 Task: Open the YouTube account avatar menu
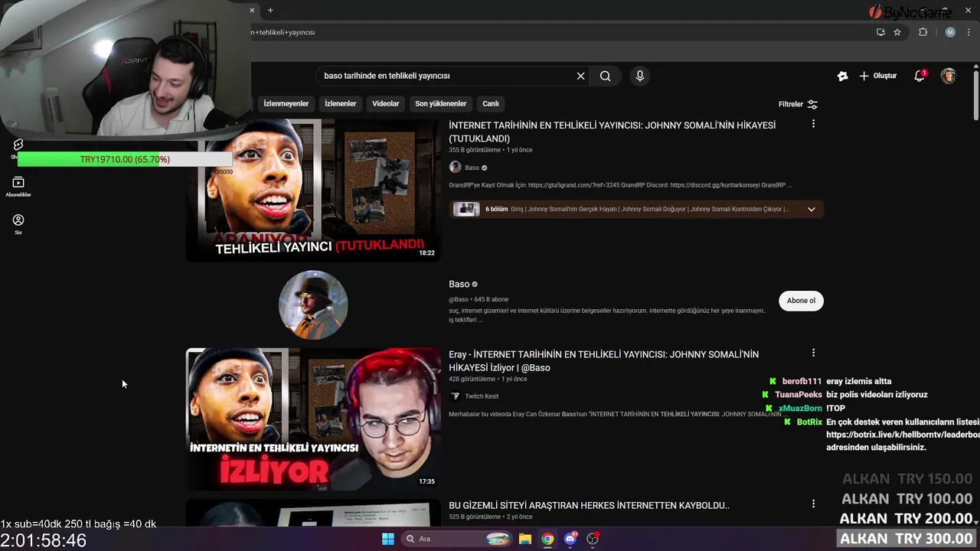(x=949, y=76)
